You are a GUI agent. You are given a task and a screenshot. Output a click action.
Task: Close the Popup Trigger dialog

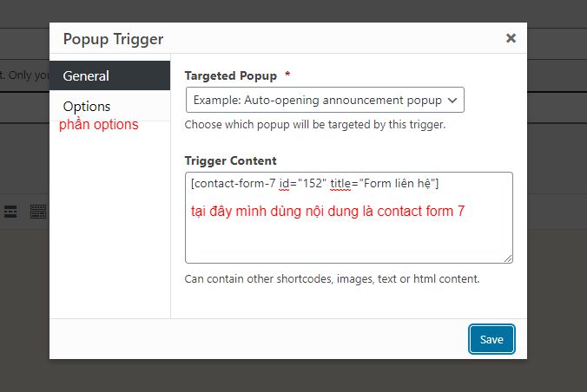pyautogui.click(x=511, y=38)
